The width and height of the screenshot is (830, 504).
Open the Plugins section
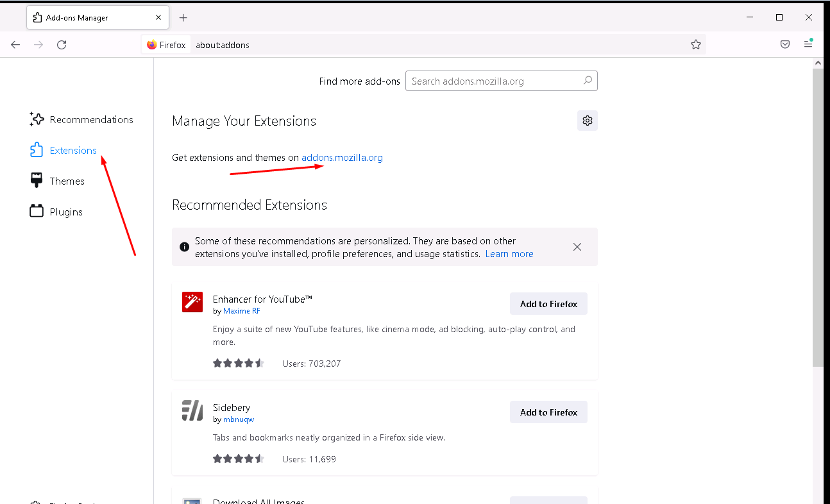56,212
